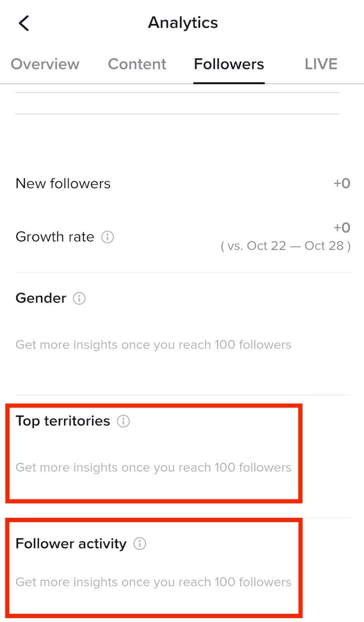The width and height of the screenshot is (364, 622).
Task: Tap the Top territories heading
Action: pyautogui.click(x=63, y=421)
